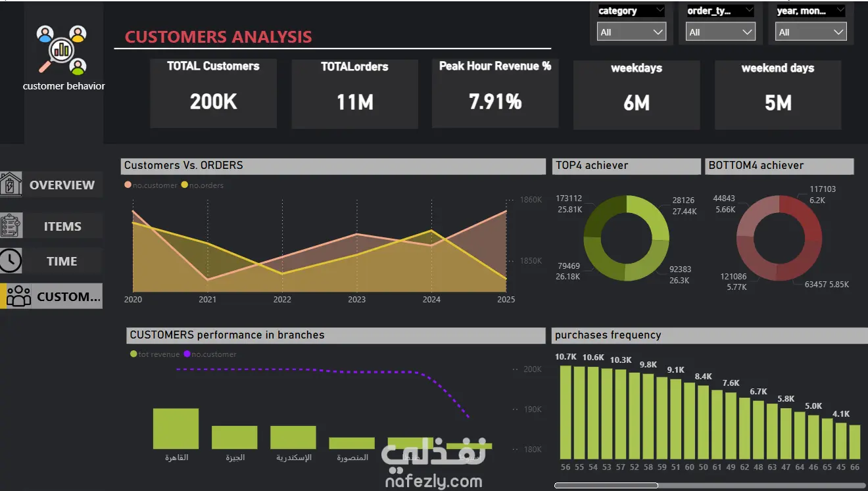Toggle the tot revenue legend entry
868x491 pixels.
click(155, 354)
